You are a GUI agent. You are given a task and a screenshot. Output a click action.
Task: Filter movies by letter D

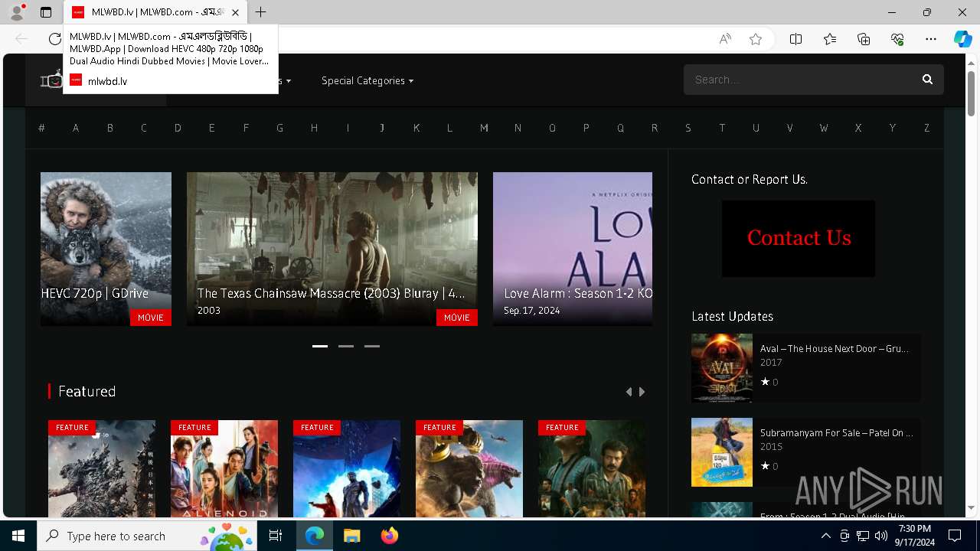pos(178,128)
